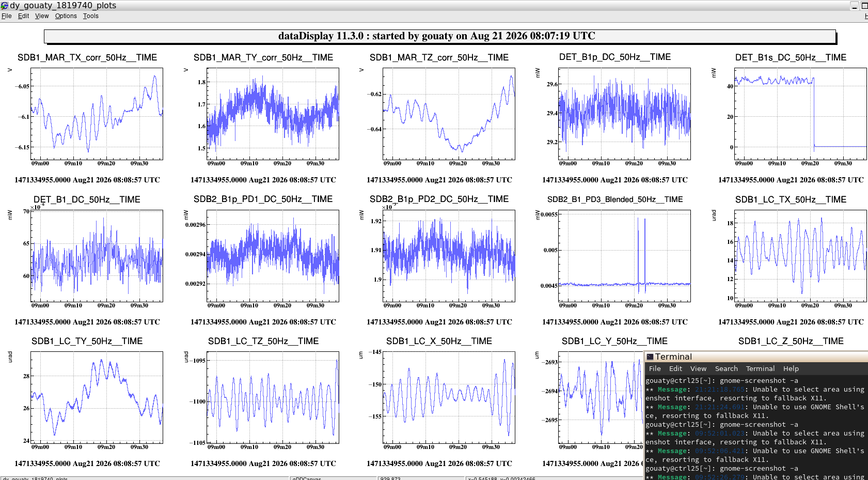
Task: Open the Options menu in dataDisplay
Action: pos(66,16)
